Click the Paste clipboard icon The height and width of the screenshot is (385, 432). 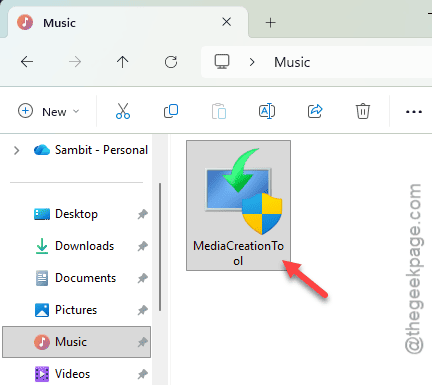219,111
